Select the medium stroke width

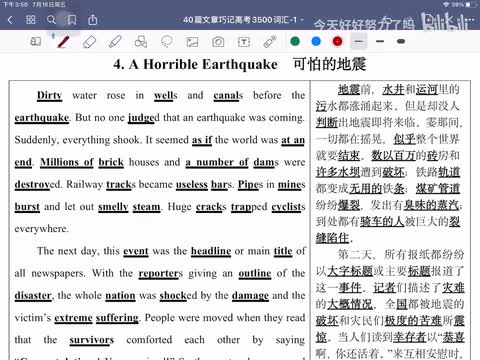tap(380, 42)
